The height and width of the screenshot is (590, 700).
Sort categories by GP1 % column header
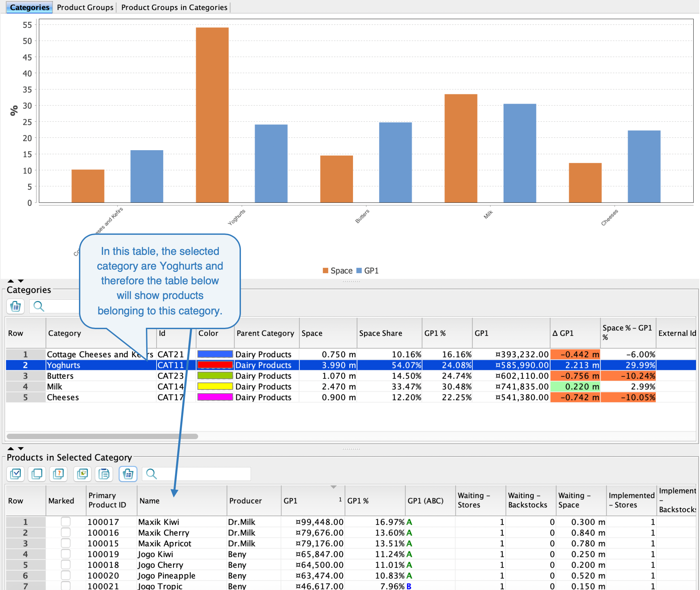[447, 333]
